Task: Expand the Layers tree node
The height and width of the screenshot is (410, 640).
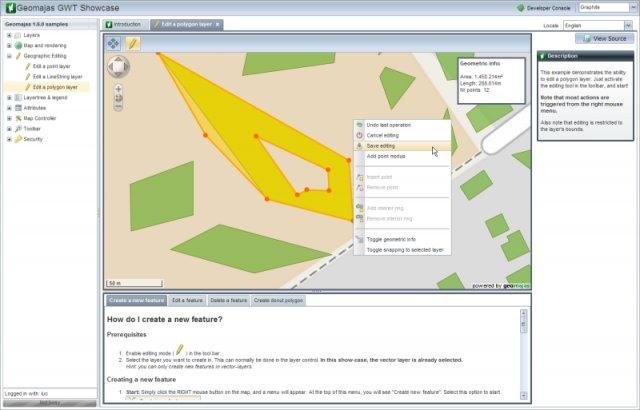Action: point(9,35)
